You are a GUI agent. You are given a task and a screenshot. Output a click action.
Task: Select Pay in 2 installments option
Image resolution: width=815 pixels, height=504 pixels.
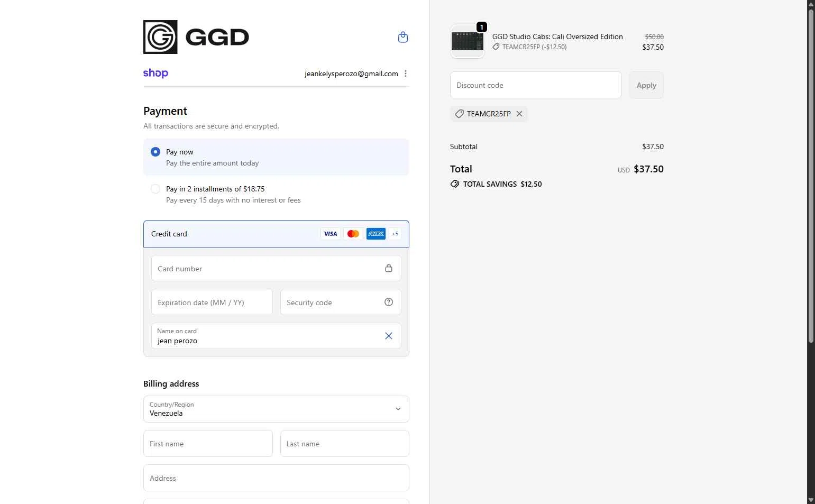pos(155,189)
